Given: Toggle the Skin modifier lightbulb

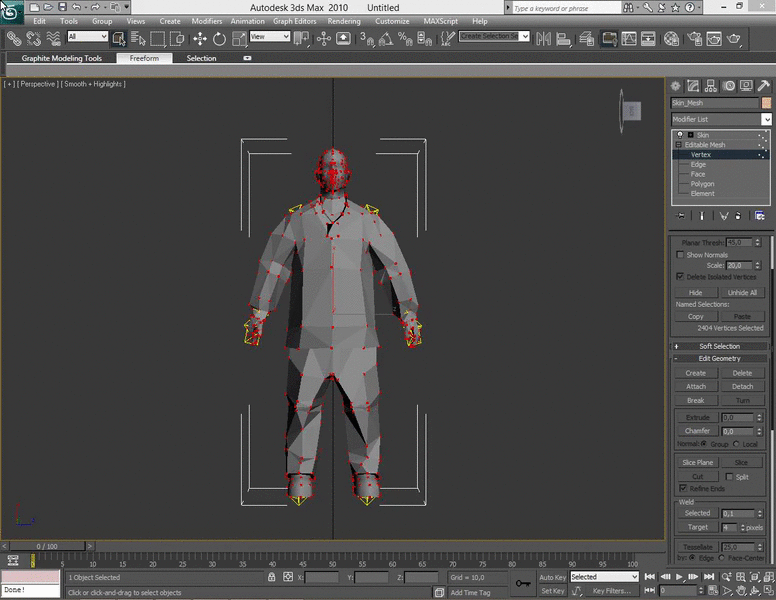Looking at the screenshot, I should (x=681, y=135).
